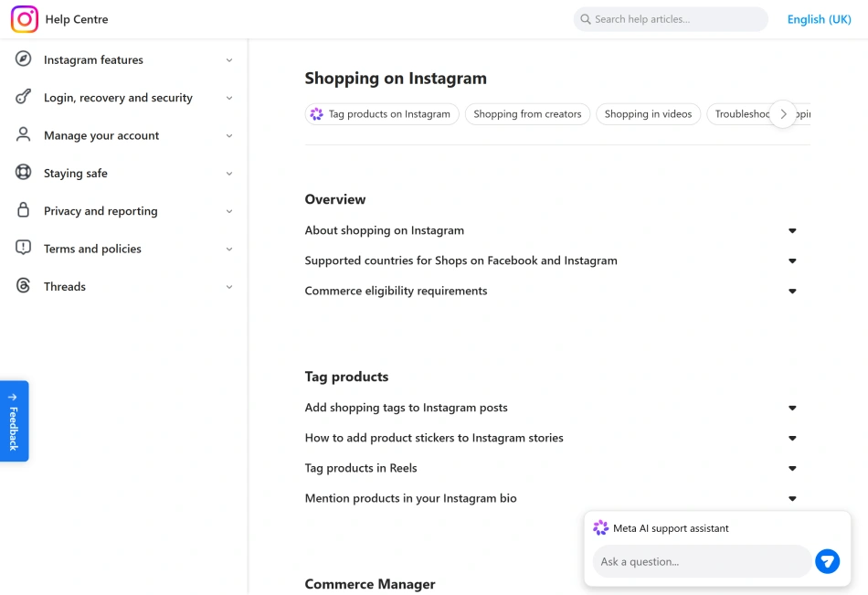Select Shopping in videos chip
This screenshot has height=595, width=868.
point(648,114)
